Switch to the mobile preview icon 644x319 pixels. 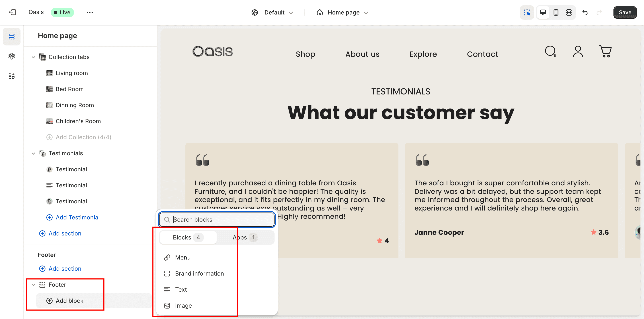coord(556,12)
